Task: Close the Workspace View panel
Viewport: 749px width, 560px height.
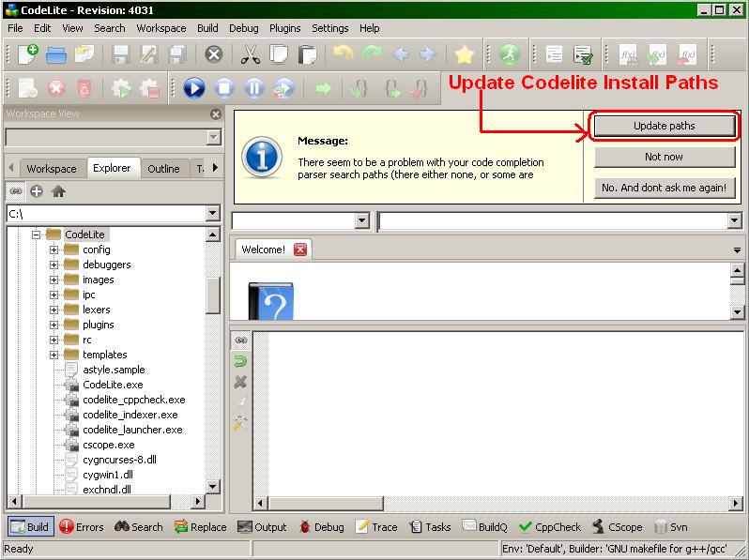Action: tap(216, 114)
